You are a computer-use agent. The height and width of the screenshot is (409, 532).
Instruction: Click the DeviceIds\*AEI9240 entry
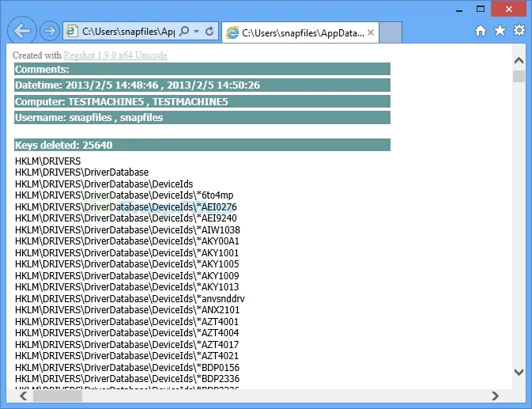click(126, 218)
